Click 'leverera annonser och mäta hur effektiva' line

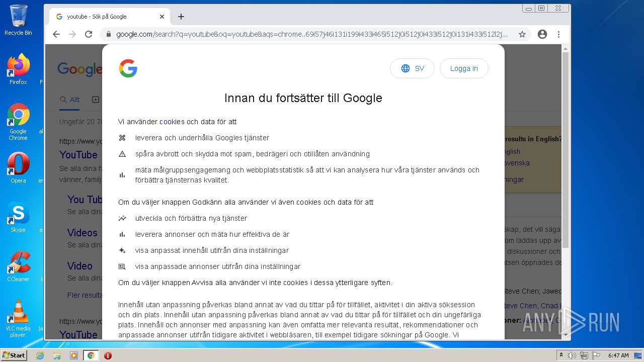212,234
